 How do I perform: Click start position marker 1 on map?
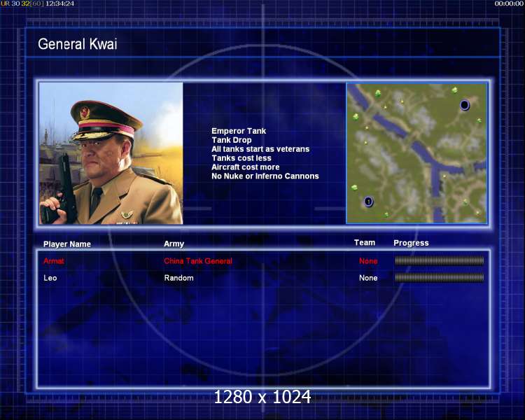point(368,202)
